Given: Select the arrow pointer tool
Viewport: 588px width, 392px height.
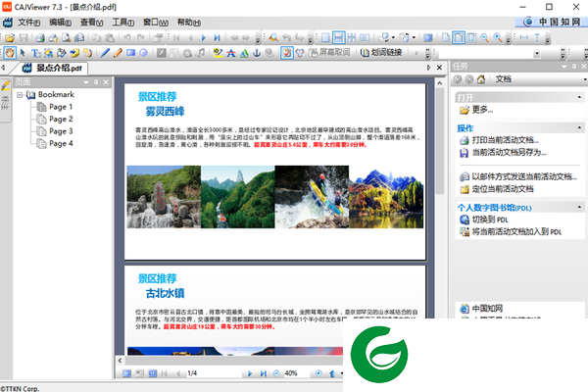Looking at the screenshot, I should tap(23, 53).
